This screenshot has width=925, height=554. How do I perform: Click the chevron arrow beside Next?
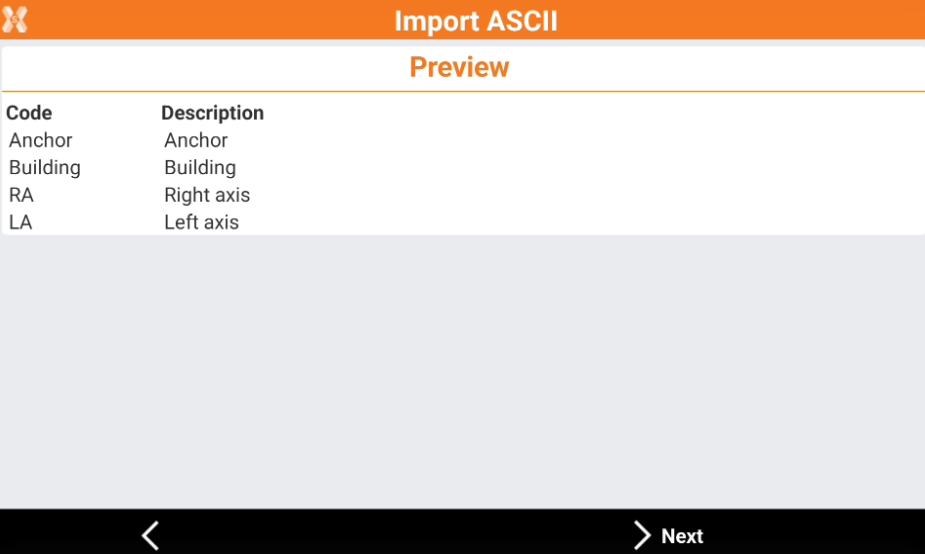pos(641,535)
